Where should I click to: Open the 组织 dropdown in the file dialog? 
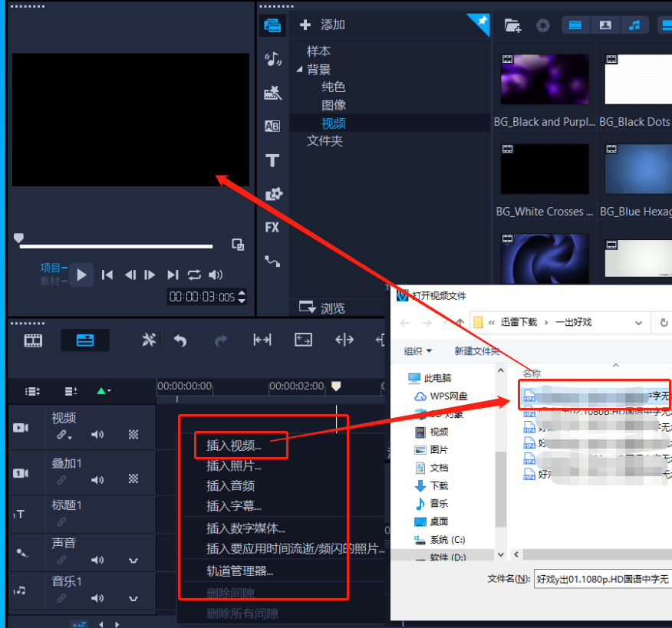click(417, 350)
